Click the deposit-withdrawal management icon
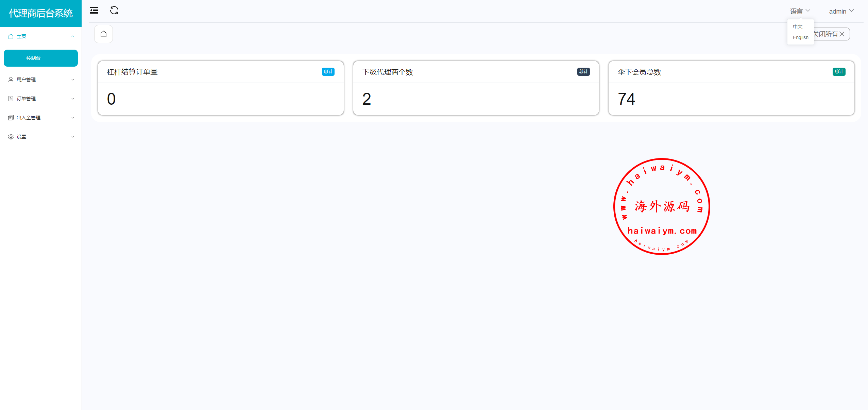The width and height of the screenshot is (868, 410). [x=11, y=118]
